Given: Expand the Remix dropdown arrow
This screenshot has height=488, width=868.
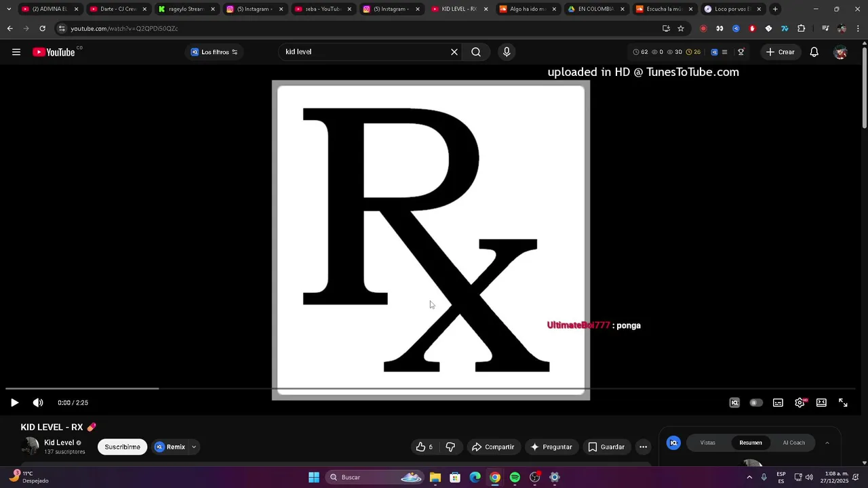Looking at the screenshot, I should (194, 447).
